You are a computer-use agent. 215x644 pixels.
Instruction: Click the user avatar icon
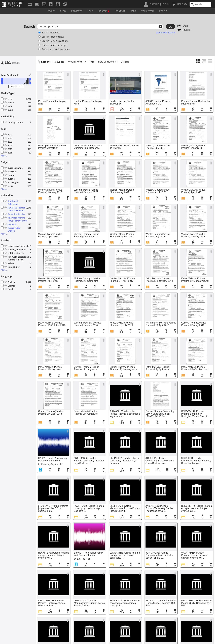click(146, 4)
